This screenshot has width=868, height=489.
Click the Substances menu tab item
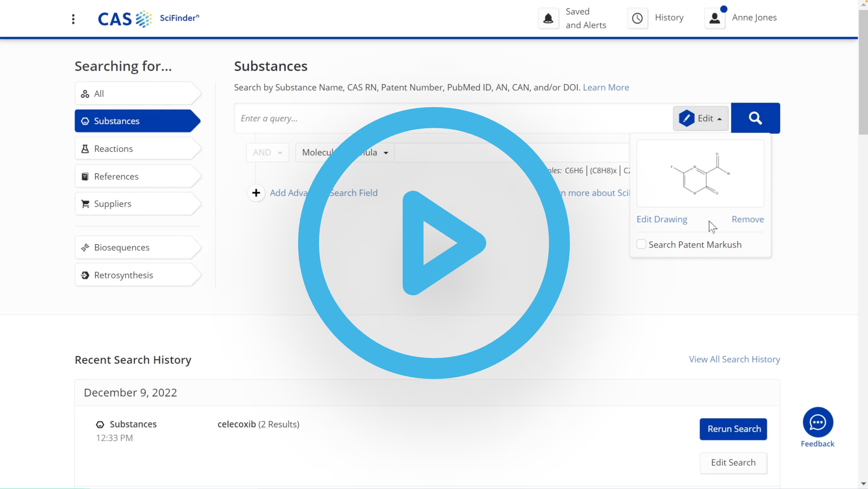coord(136,120)
